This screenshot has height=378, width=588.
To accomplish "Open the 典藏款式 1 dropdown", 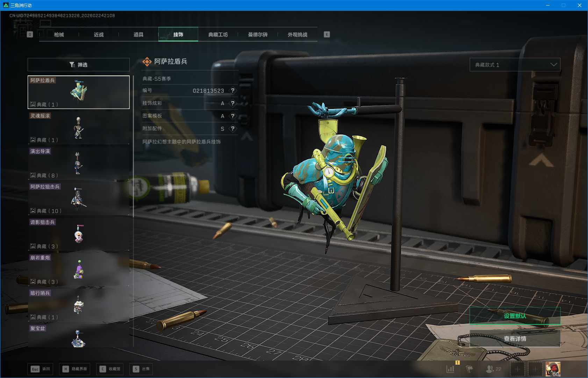I will pyautogui.click(x=515, y=65).
